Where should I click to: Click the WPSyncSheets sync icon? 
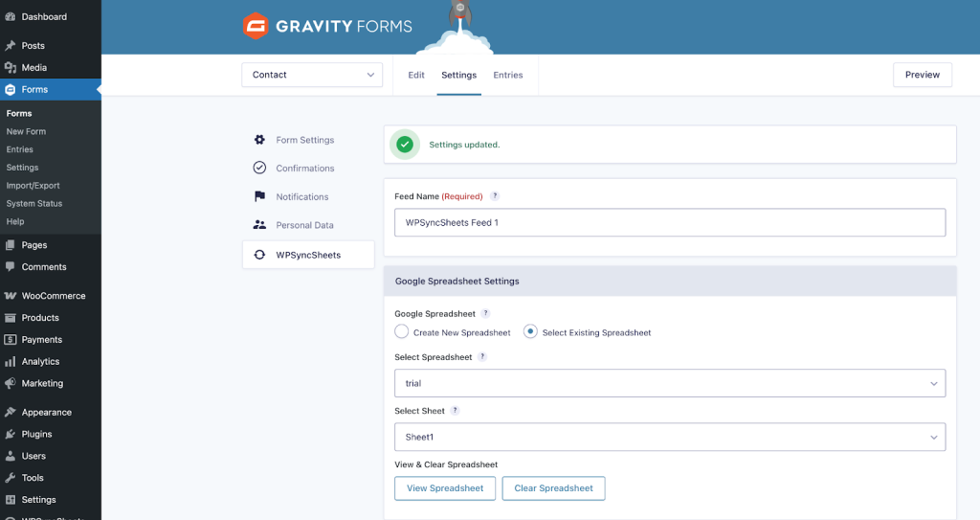[x=259, y=255]
